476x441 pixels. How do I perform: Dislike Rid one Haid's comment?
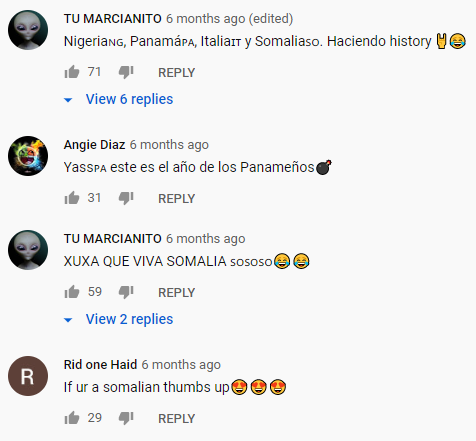(x=126, y=418)
